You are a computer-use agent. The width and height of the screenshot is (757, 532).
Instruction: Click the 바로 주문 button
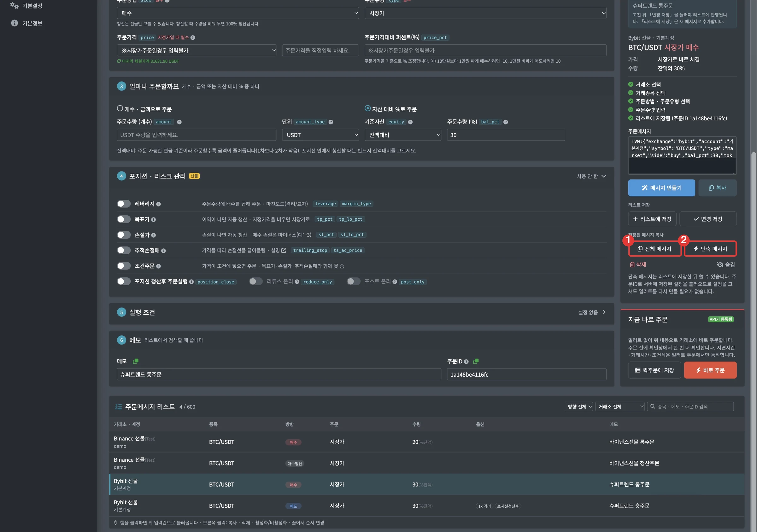[x=710, y=371]
